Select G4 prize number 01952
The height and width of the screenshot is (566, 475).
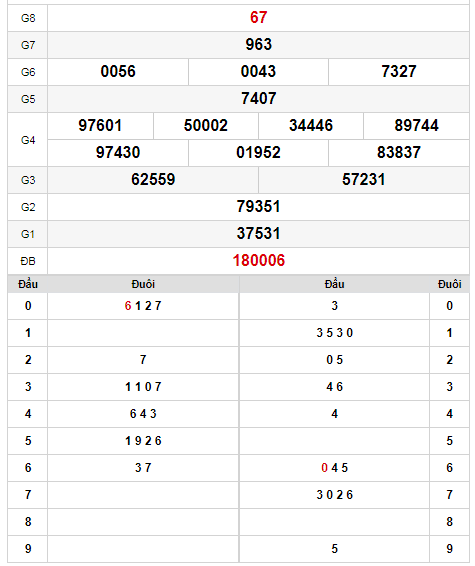258,152
